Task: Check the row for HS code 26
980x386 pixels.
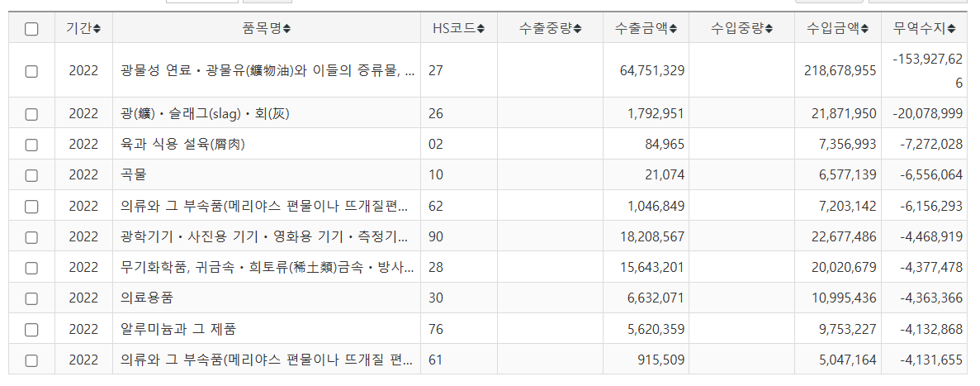Action: (31, 114)
